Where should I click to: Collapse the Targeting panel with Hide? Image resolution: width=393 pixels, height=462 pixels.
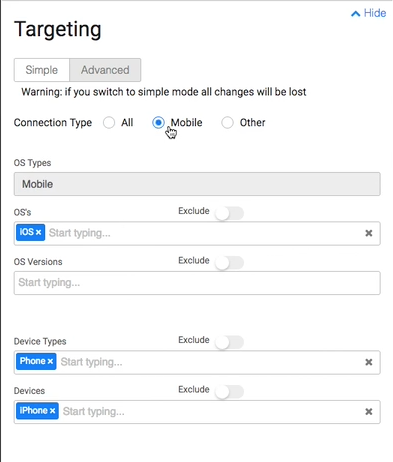point(369,13)
